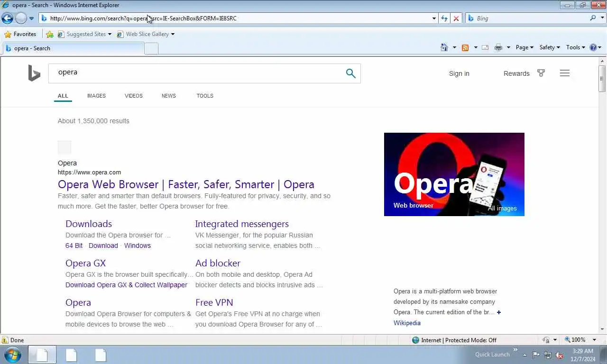The width and height of the screenshot is (607, 364).
Task: Click the Read Mail envelope icon
Action: tap(485, 47)
